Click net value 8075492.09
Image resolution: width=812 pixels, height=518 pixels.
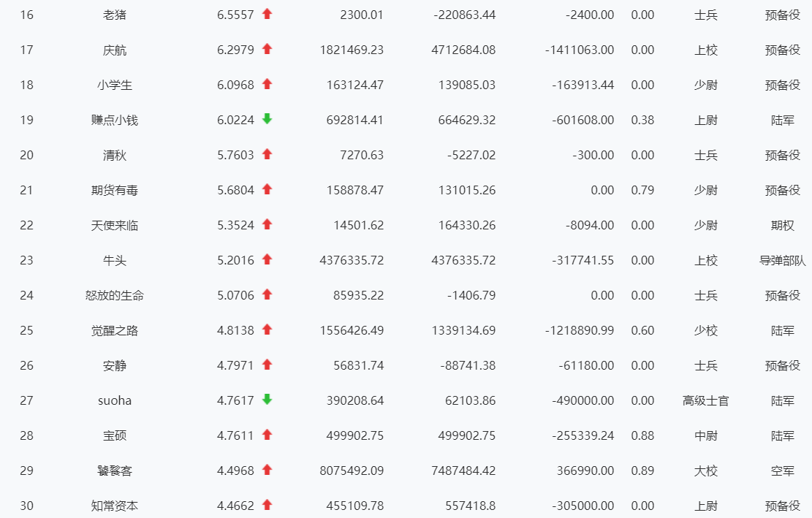(352, 471)
